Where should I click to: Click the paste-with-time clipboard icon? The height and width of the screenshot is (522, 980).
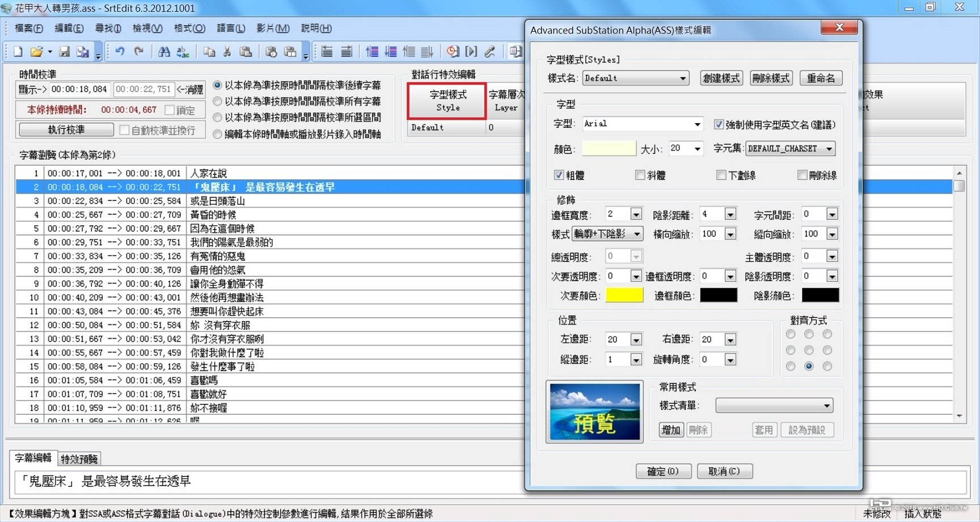(x=271, y=52)
